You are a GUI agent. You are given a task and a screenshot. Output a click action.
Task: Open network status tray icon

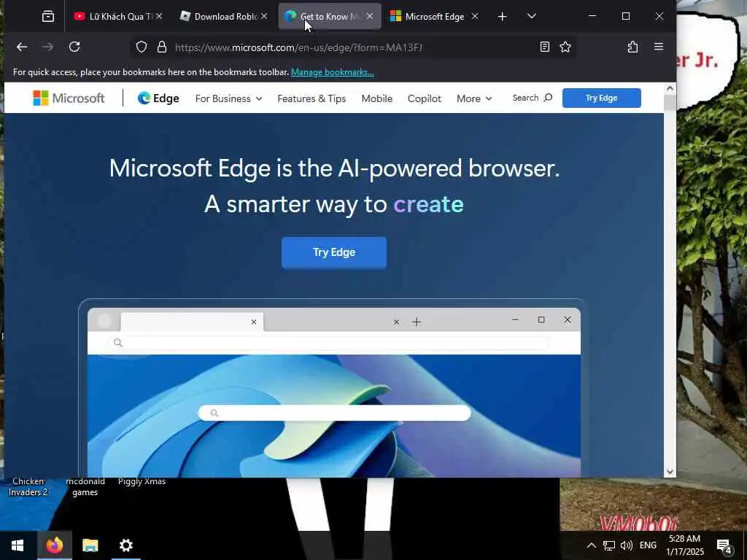click(609, 545)
